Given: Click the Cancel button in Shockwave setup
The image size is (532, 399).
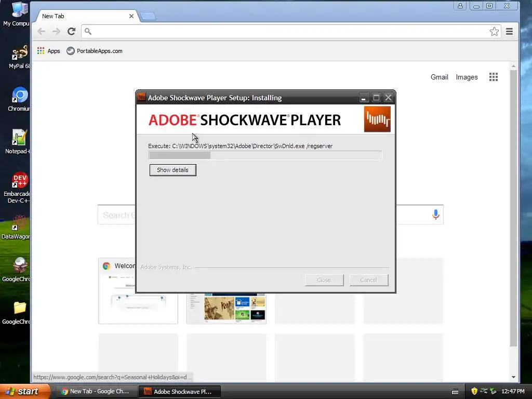Looking at the screenshot, I should (x=369, y=280).
